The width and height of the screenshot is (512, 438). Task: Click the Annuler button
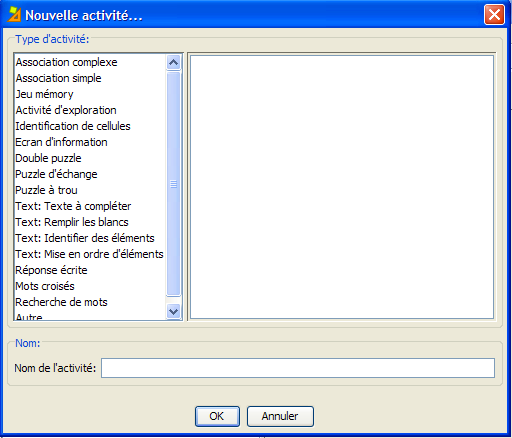coord(280,416)
